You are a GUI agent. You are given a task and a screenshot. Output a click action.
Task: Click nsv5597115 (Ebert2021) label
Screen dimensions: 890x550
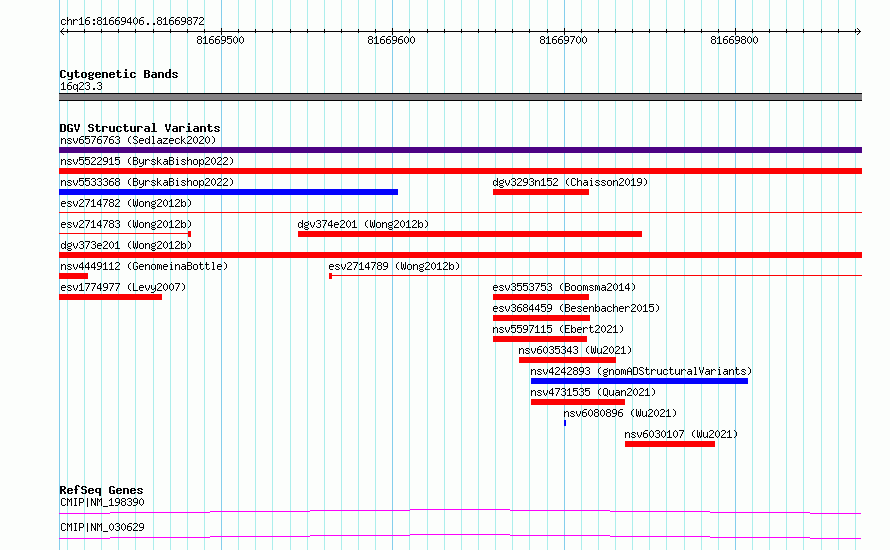click(558, 329)
